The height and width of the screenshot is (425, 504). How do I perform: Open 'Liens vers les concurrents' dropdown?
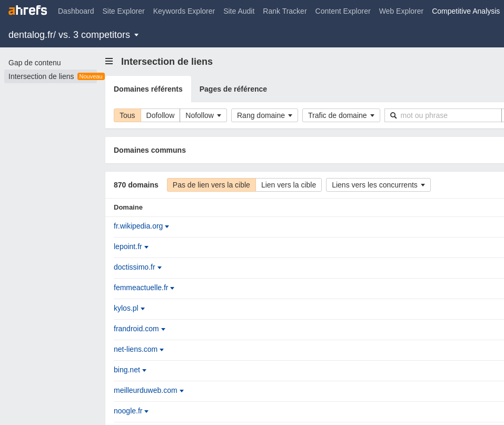[x=378, y=185]
